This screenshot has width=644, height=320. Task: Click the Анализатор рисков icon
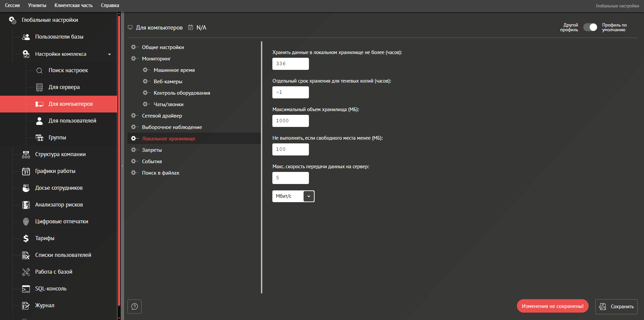click(26, 205)
